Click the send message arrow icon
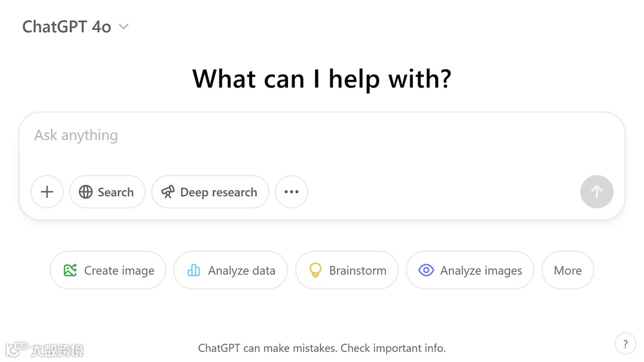 click(597, 191)
